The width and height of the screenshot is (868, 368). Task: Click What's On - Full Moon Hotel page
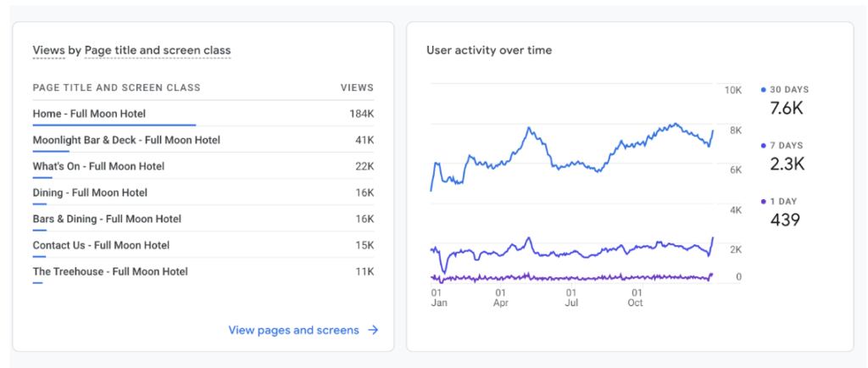(98, 166)
